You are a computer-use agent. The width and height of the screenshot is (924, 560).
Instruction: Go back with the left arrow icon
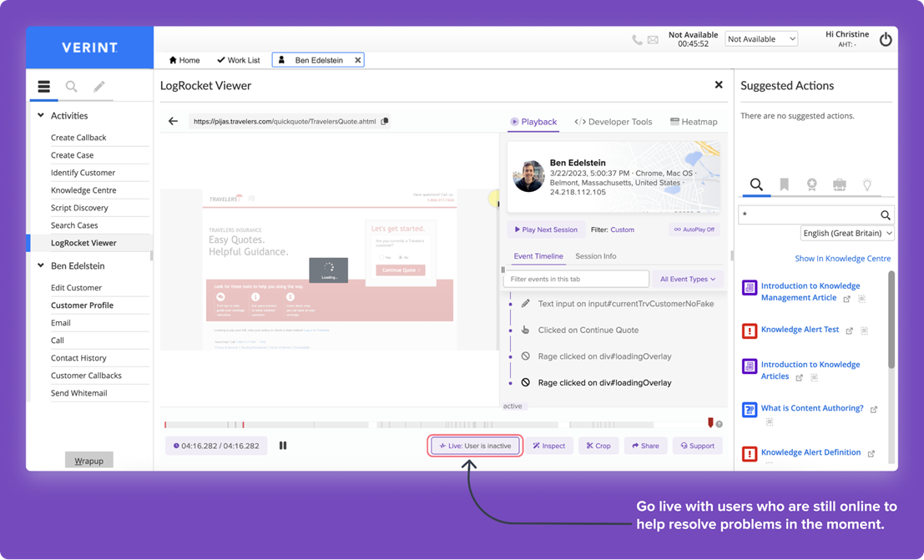click(x=173, y=121)
